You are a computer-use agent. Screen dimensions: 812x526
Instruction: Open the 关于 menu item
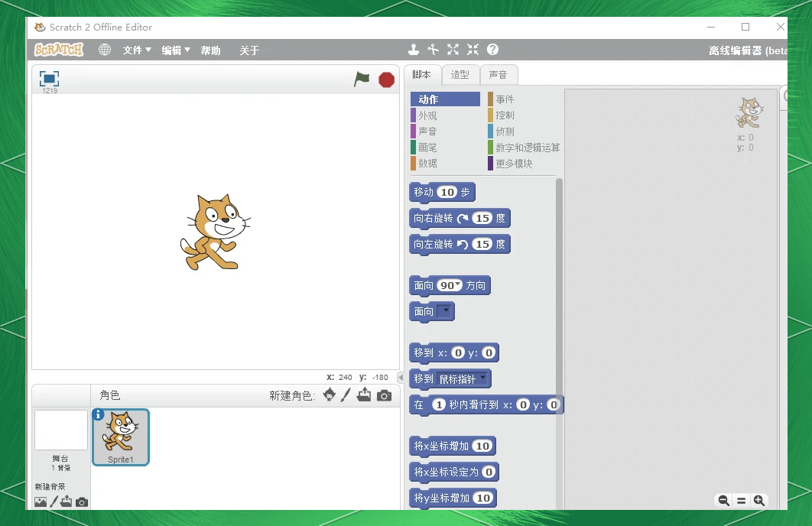click(249, 50)
